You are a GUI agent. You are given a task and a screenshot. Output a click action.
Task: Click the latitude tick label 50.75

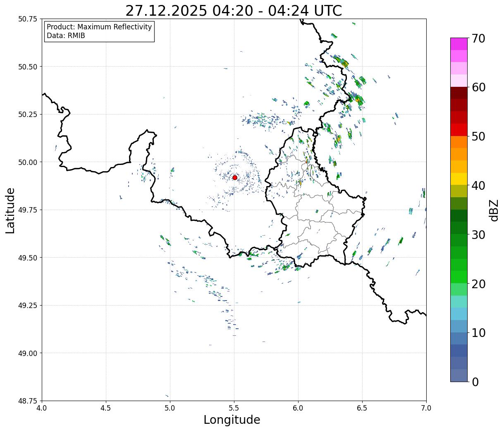tap(28, 19)
